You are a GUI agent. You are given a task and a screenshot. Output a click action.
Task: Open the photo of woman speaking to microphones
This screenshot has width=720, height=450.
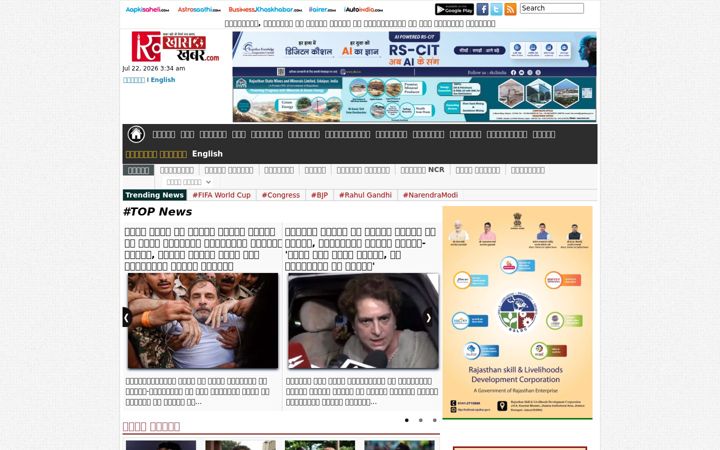[363, 321]
